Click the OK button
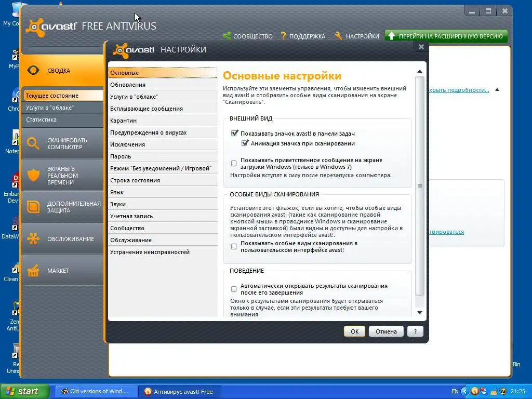This screenshot has width=532, height=399. pos(354,331)
